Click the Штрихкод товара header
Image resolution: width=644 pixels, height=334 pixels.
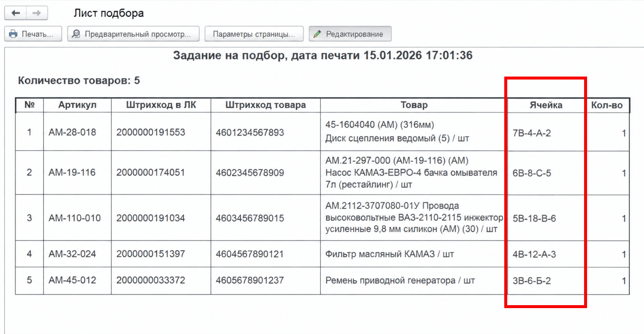click(265, 105)
